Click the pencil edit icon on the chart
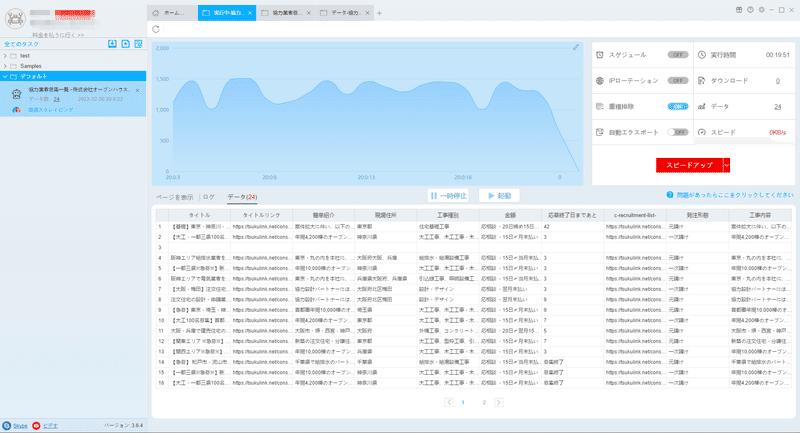This screenshot has width=800, height=433. [576, 47]
